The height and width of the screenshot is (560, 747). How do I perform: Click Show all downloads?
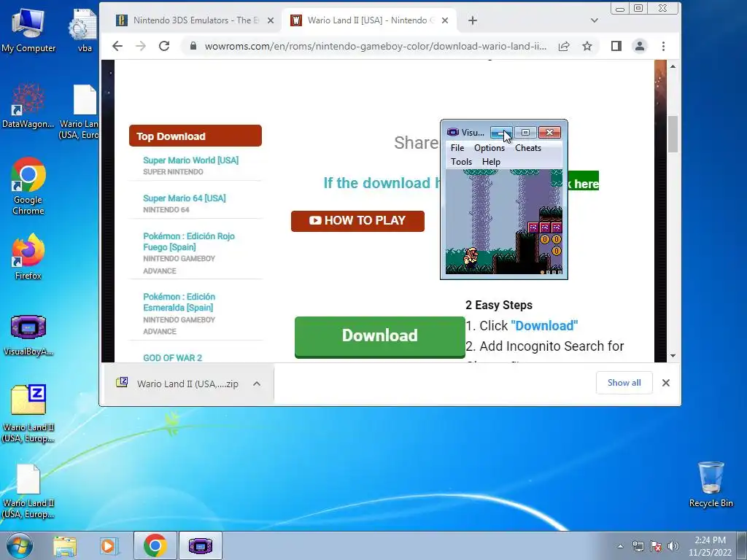[x=624, y=383]
